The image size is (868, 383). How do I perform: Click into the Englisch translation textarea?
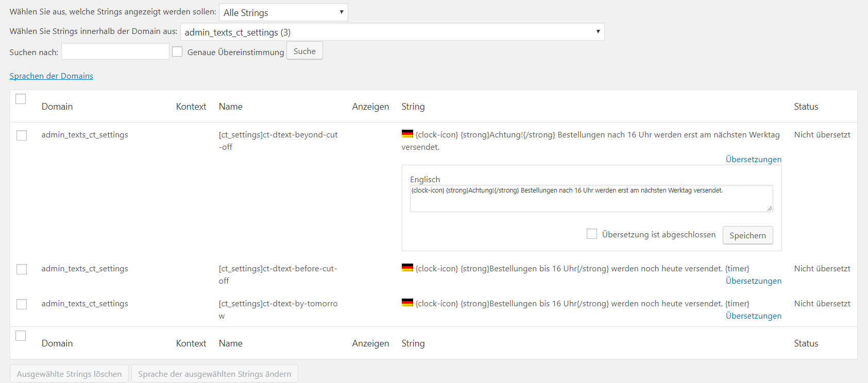coord(591,199)
